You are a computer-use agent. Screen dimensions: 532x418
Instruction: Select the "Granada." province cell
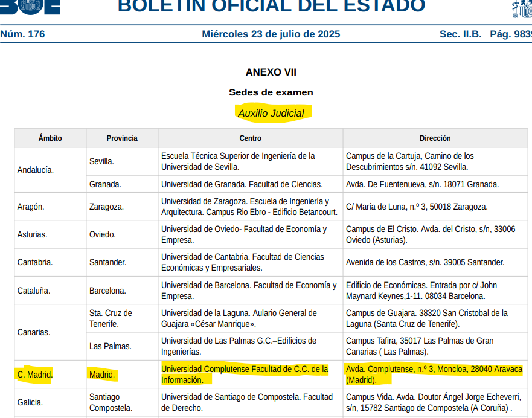coord(122,184)
